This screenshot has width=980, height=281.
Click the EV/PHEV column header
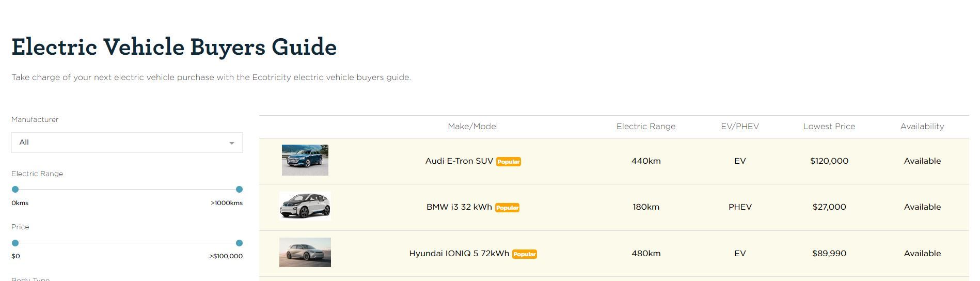pos(740,127)
